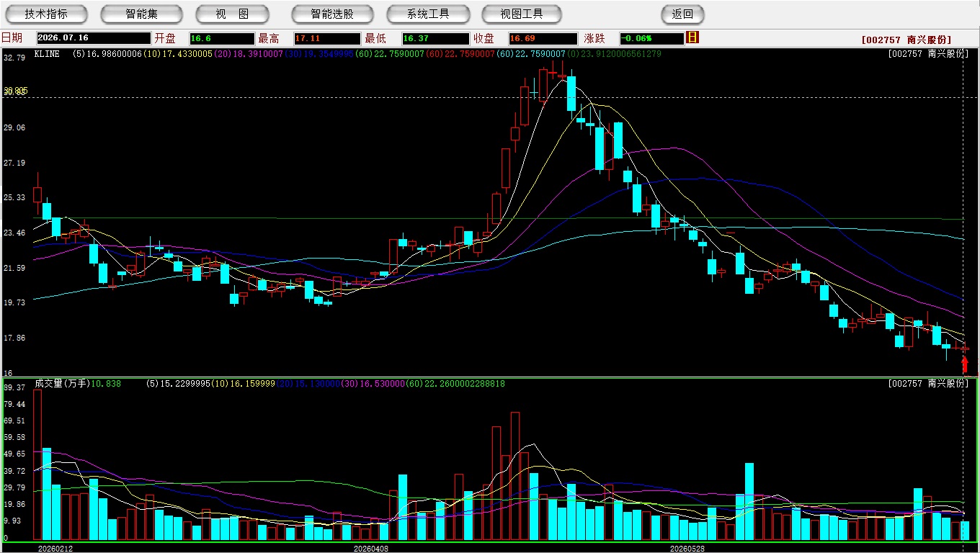Open the 技术指标 menu button

(x=47, y=14)
